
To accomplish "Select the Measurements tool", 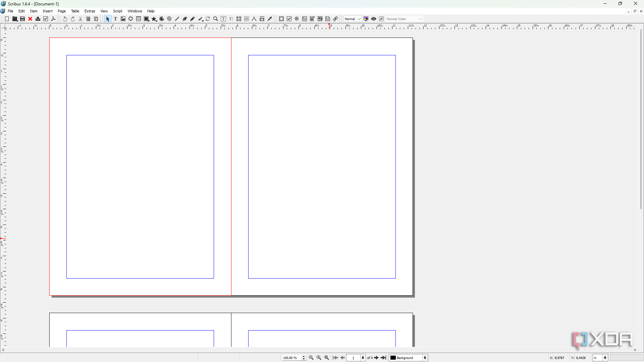I will pyautogui.click(x=254, y=19).
